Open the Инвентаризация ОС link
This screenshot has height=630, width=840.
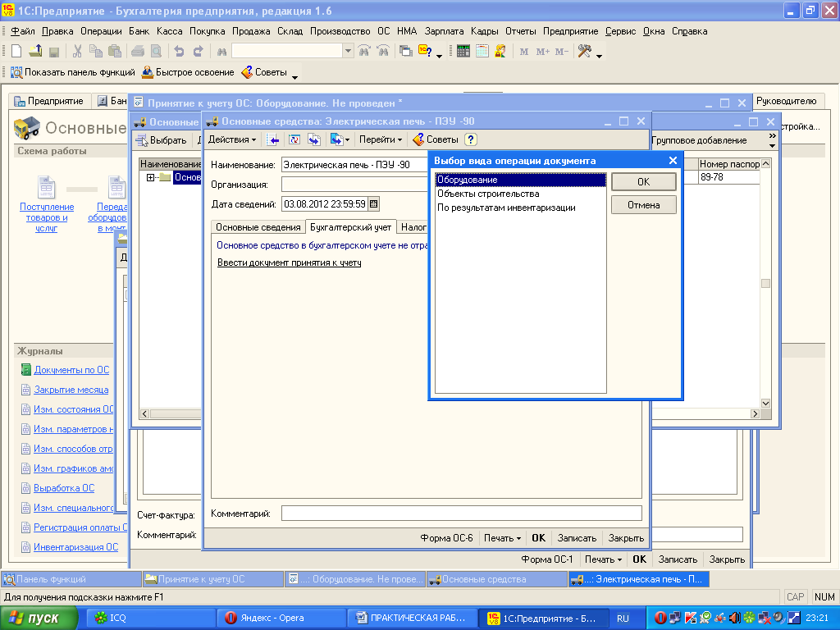pyautogui.click(x=75, y=547)
